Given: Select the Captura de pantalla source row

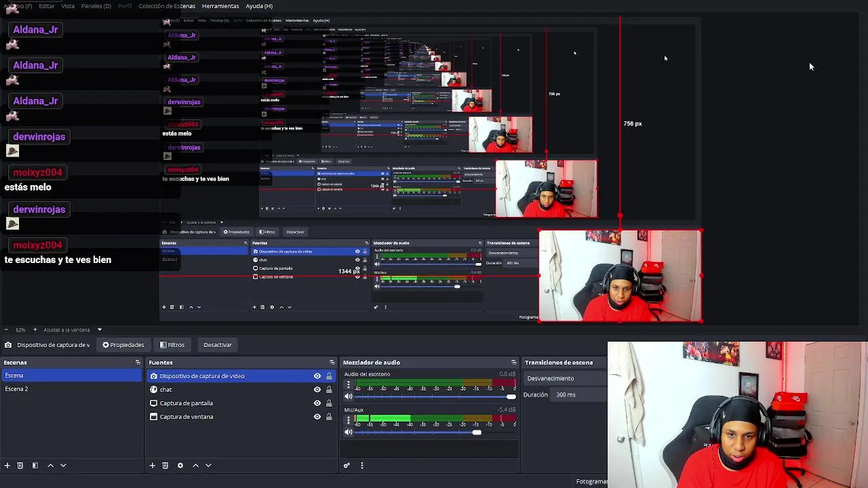Looking at the screenshot, I should coord(241,403).
